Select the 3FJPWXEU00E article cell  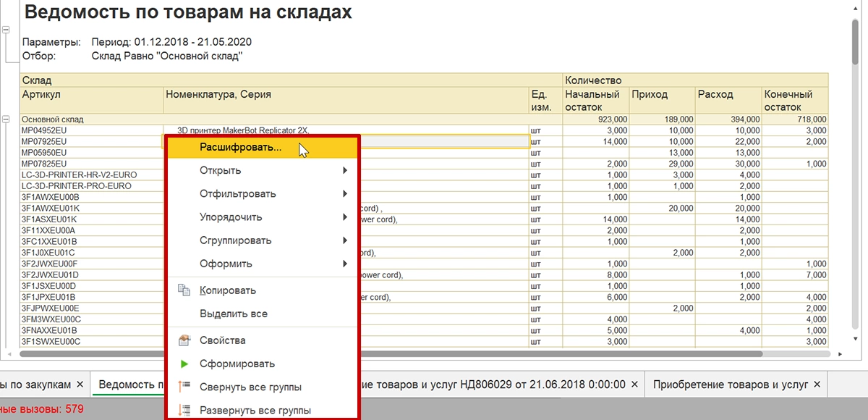(92, 308)
